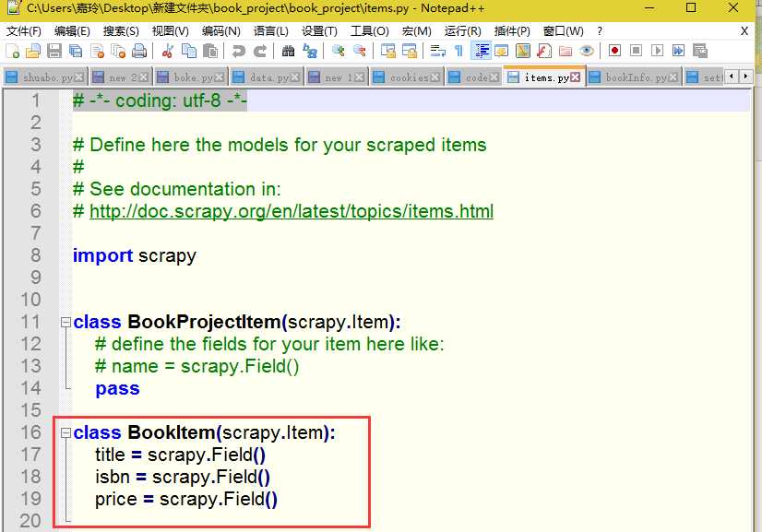Start macro recording with the red dot
This screenshot has height=532, width=762.
click(x=614, y=51)
